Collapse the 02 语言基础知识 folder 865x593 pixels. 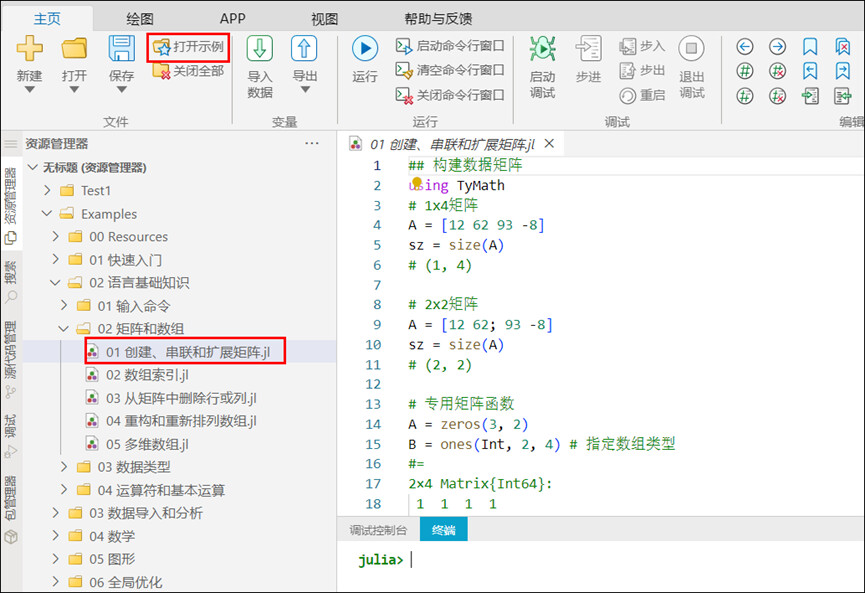pos(55,282)
